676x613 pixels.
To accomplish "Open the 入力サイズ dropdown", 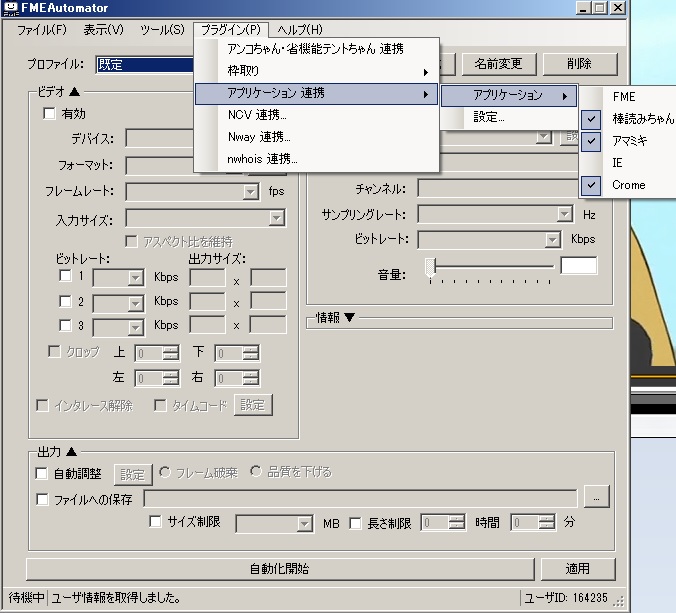I will tap(276, 218).
